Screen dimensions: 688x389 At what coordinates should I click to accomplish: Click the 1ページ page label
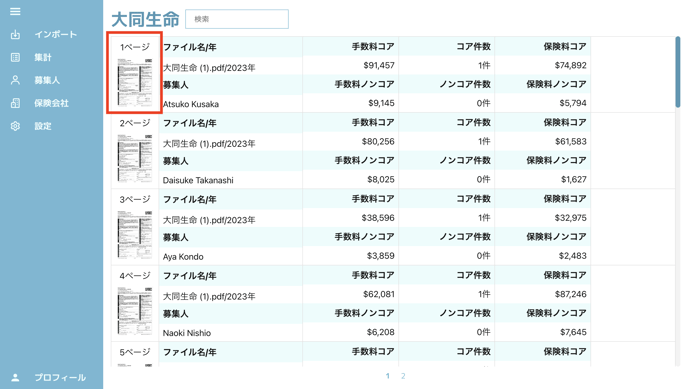click(x=135, y=47)
